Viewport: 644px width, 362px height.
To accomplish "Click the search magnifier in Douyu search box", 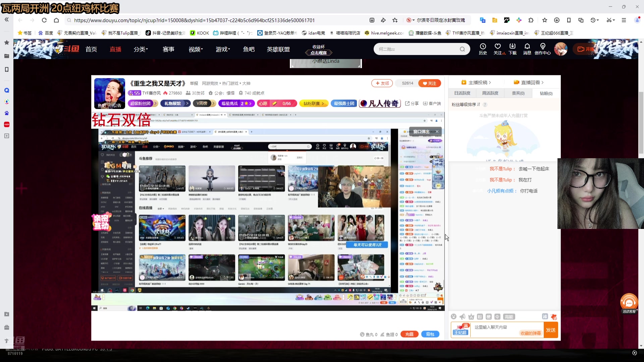I will click(462, 49).
